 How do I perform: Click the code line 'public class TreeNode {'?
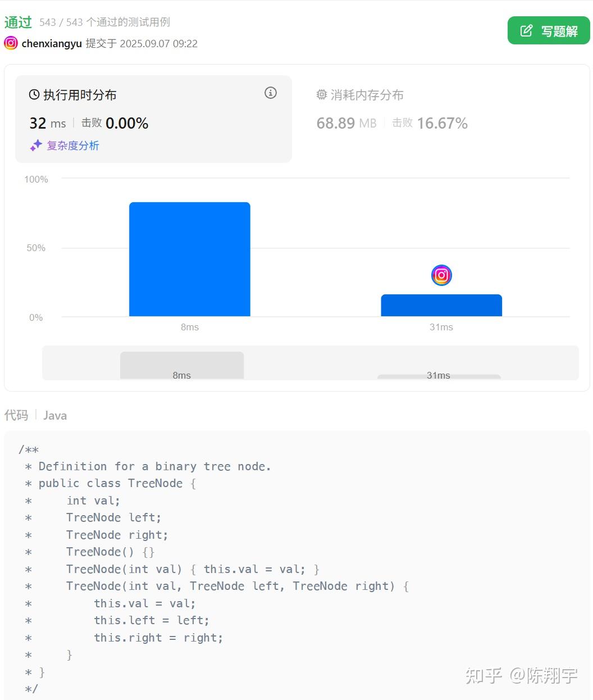(x=117, y=483)
